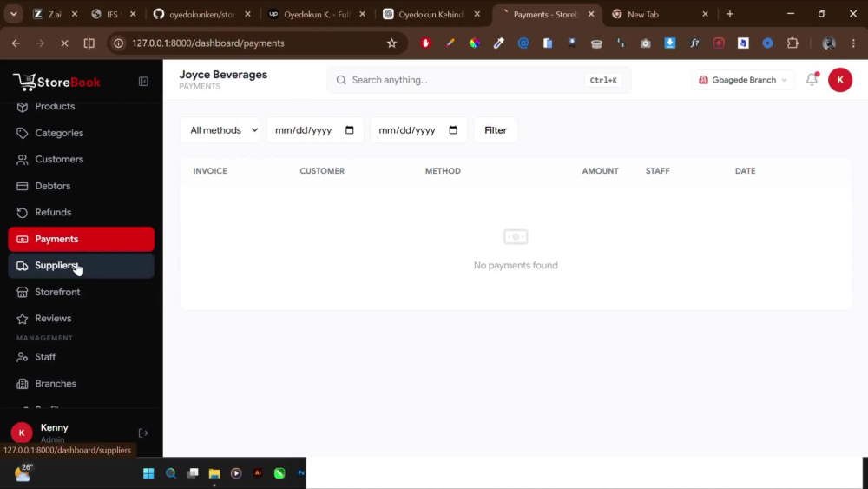This screenshot has width=868, height=489.
Task: Click the INVOICE column header
Action: click(x=210, y=171)
